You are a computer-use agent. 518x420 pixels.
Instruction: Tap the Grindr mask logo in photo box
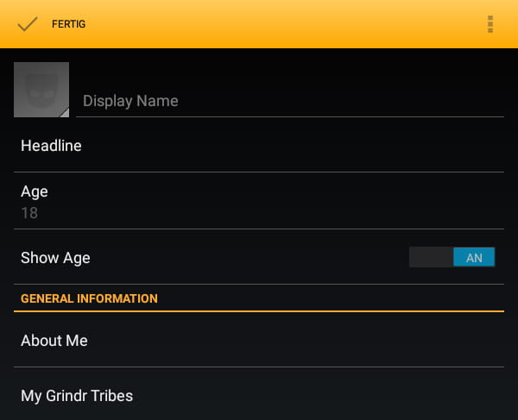point(41,90)
